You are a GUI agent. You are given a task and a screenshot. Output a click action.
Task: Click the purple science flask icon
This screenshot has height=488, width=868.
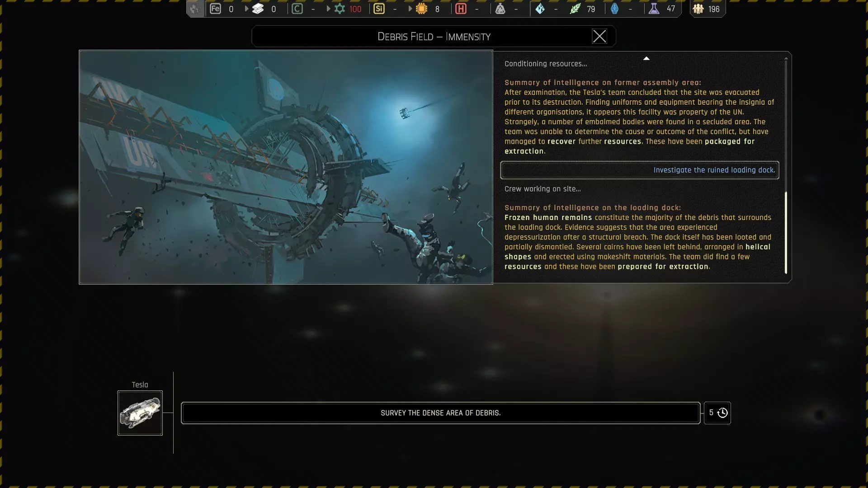[x=654, y=9]
